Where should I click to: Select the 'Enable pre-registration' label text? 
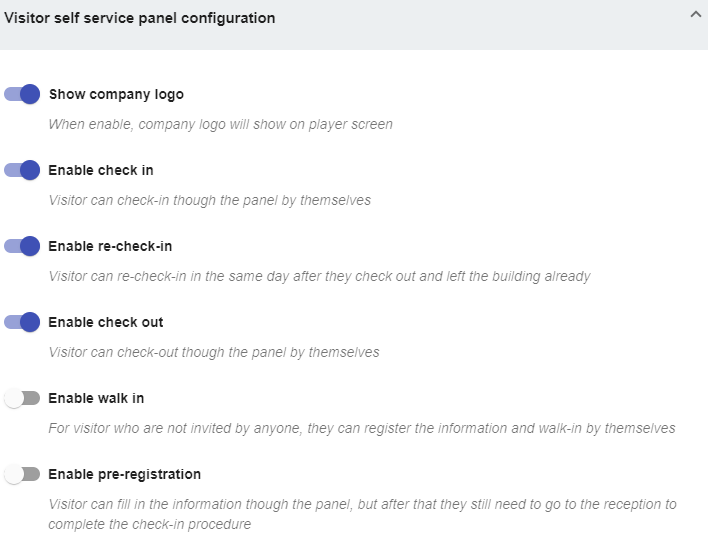tap(125, 475)
